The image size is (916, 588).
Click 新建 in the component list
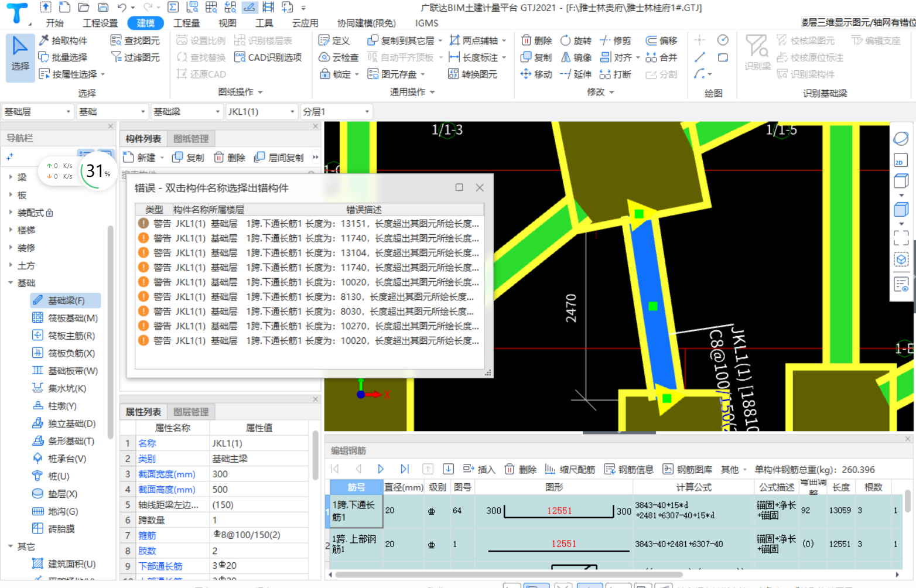point(144,158)
